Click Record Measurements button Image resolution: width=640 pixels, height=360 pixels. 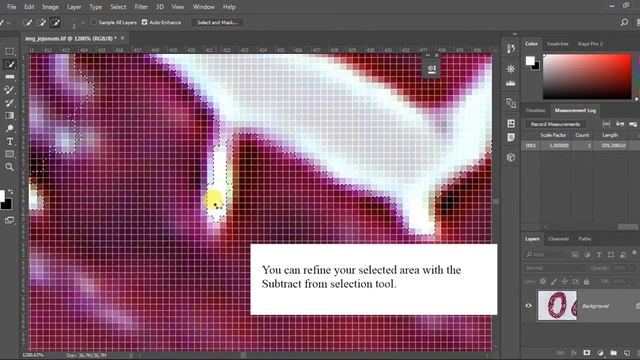coord(555,124)
